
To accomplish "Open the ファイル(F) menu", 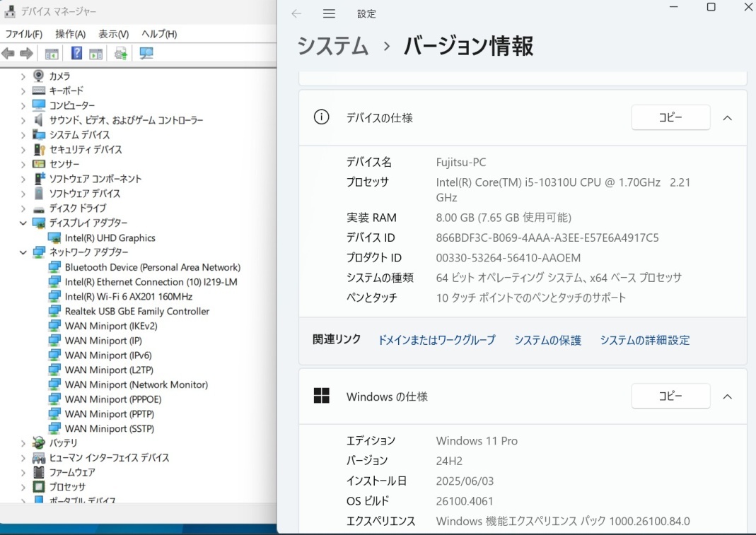I will 23,34.
